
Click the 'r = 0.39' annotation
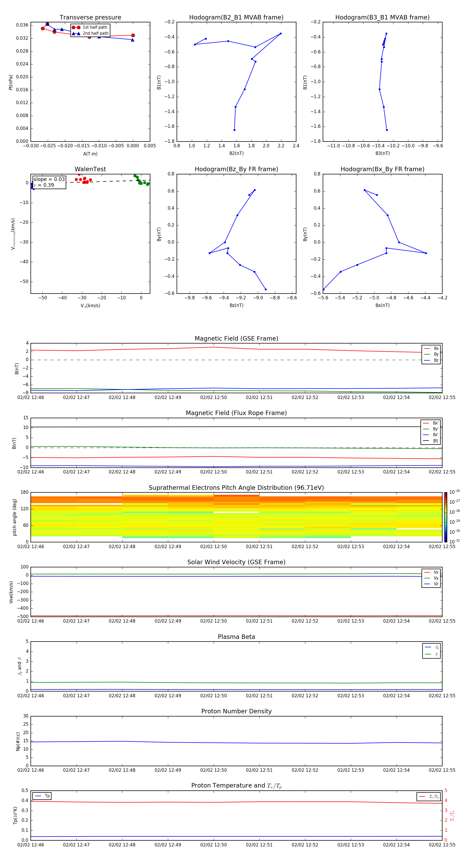pos(44,185)
